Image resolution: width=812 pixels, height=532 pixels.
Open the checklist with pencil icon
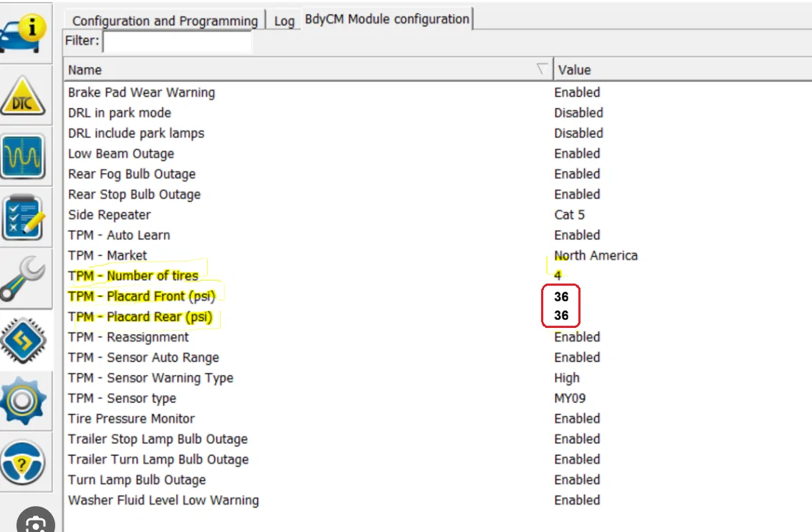click(24, 218)
